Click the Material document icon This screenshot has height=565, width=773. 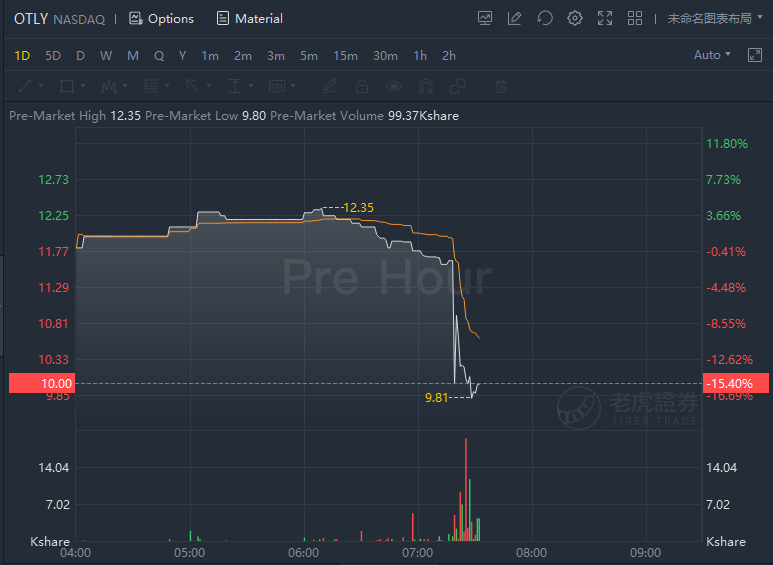(x=223, y=19)
